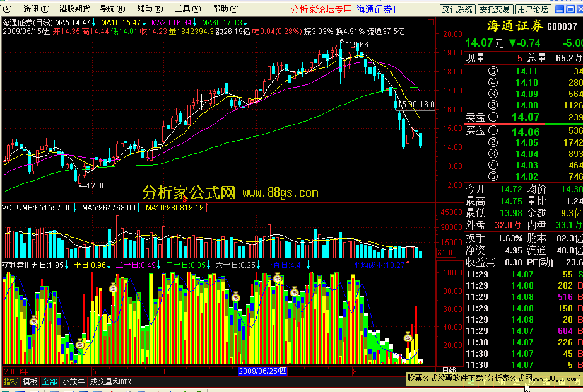Click the 资讯系统 button

(457, 9)
